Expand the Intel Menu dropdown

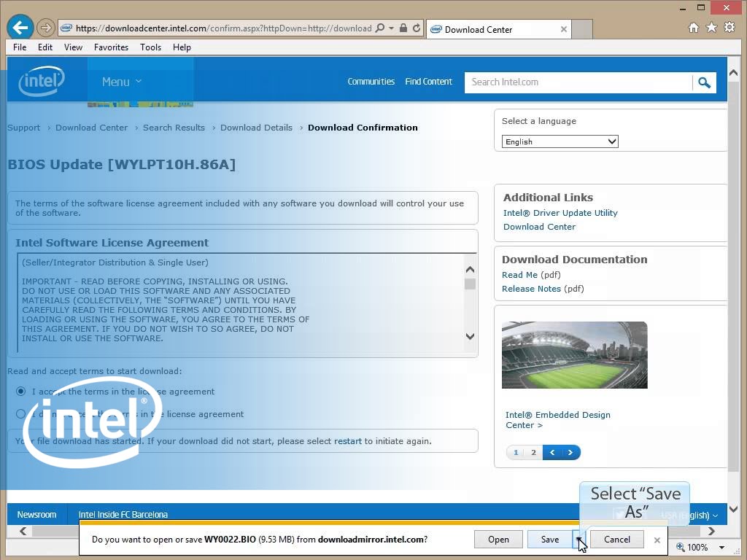pos(121,82)
